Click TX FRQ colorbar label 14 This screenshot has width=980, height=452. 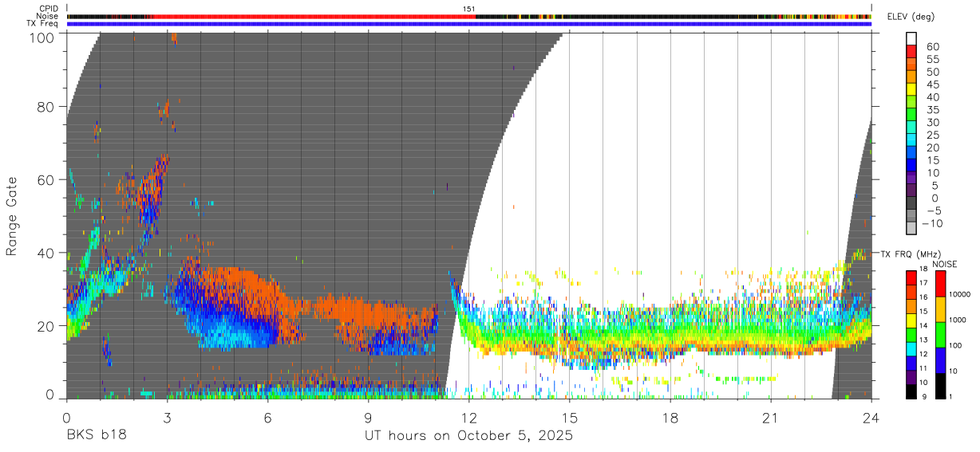coord(922,326)
